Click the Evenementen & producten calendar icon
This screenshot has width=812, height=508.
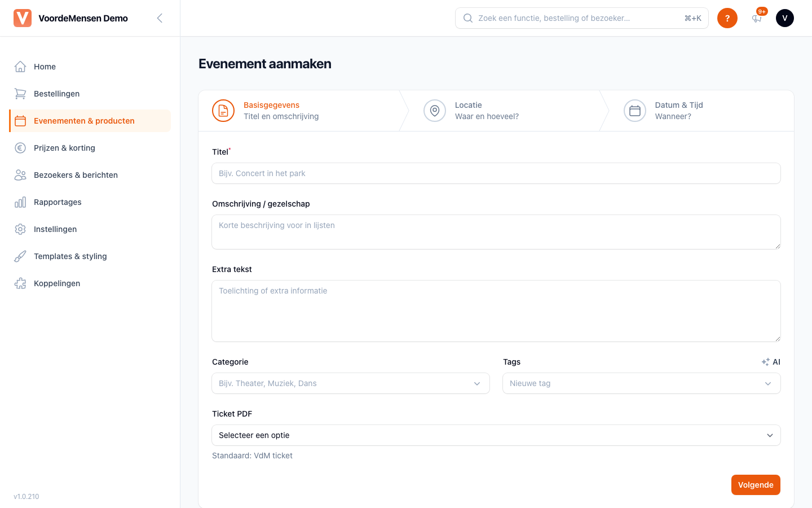[x=20, y=121]
